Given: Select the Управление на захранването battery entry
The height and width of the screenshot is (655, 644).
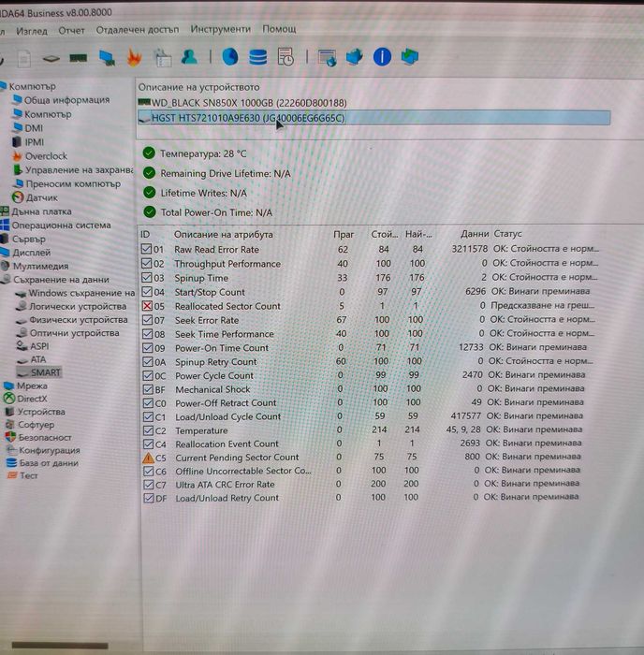Looking at the screenshot, I should (x=73, y=170).
